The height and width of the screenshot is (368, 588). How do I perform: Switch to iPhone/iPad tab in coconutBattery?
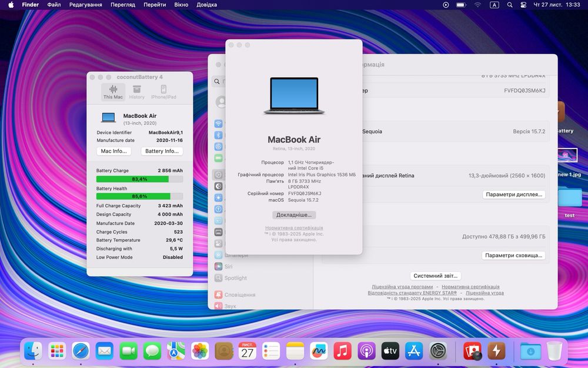coord(163,92)
